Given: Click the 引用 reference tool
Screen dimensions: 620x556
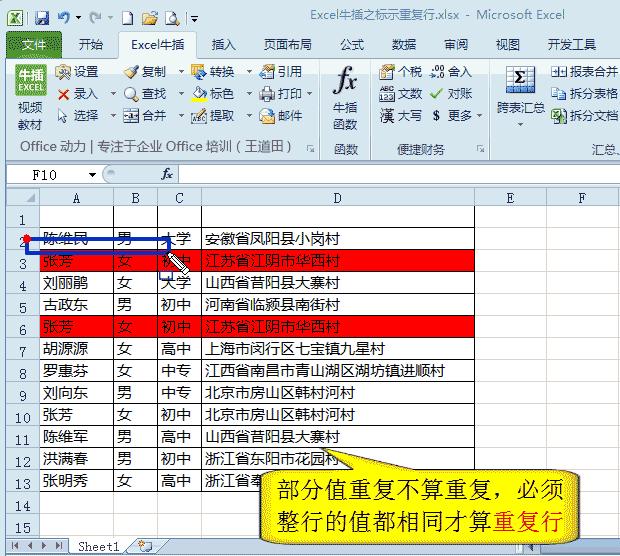Looking at the screenshot, I should (281, 72).
